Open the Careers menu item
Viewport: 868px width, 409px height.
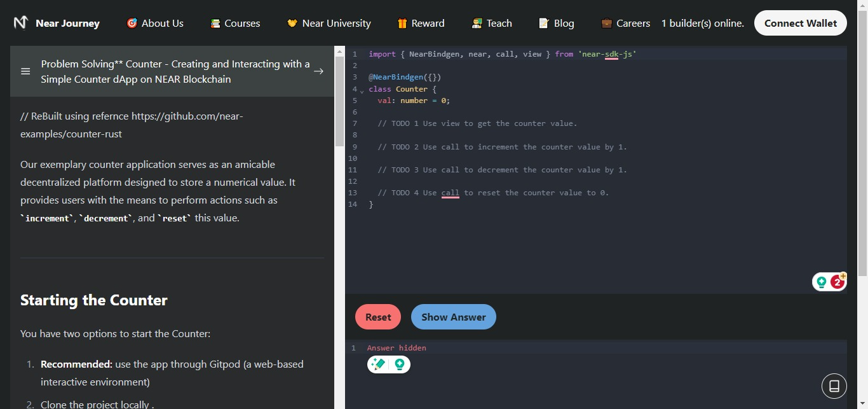[x=626, y=23]
